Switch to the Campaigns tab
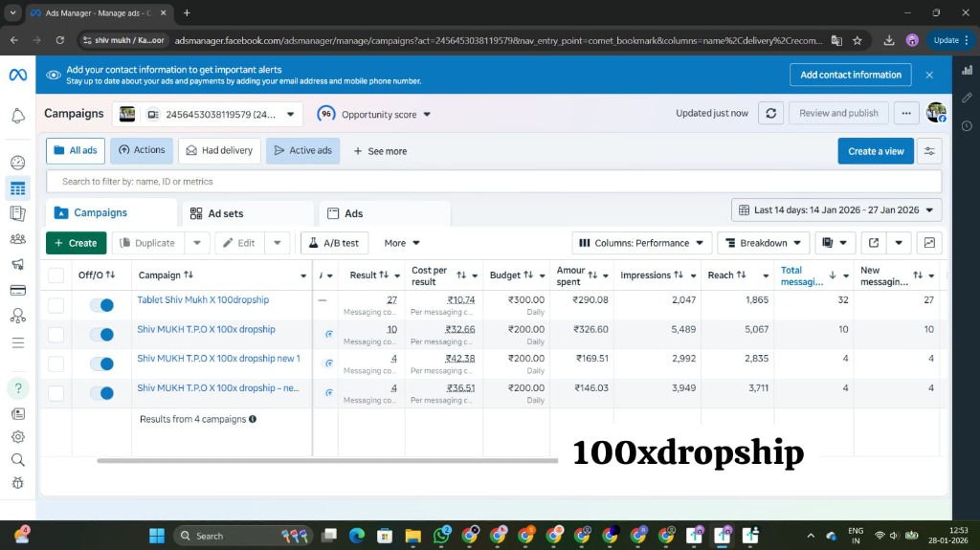Screen dimensions: 980x550 [111, 212]
